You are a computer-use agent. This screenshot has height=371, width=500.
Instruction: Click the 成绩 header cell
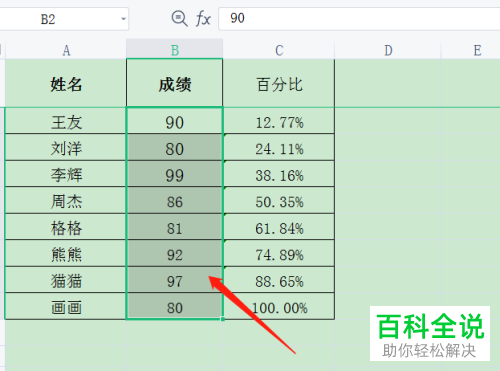pyautogui.click(x=175, y=83)
